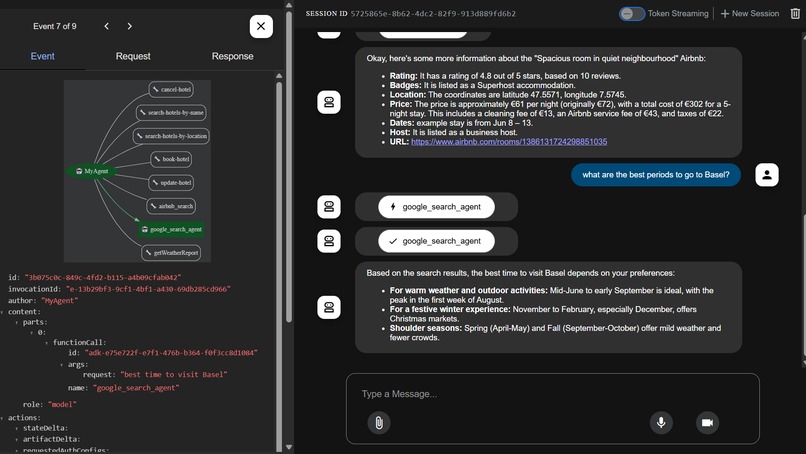Collapse the content tree node
Screen dimensions: 806x454
point(2,312)
